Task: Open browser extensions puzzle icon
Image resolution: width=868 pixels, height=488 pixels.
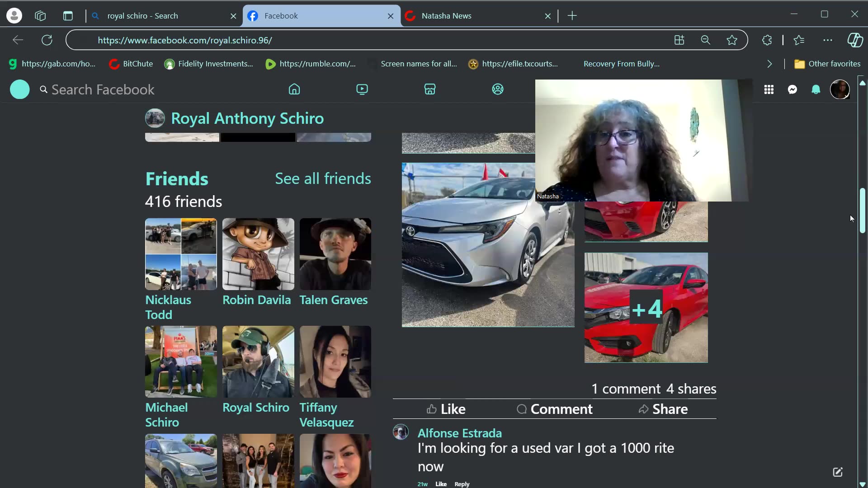Action: point(767,40)
